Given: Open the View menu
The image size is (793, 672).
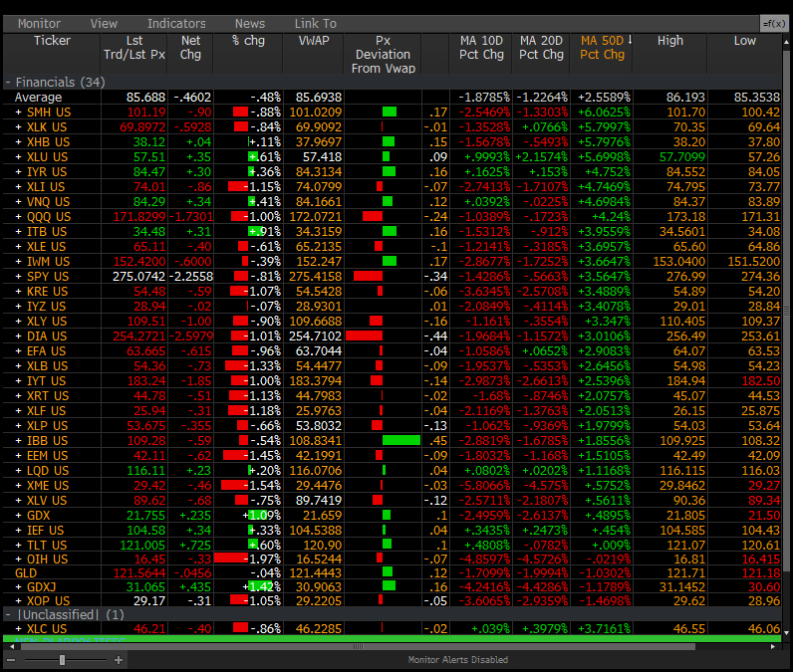Looking at the screenshot, I should (x=104, y=24).
